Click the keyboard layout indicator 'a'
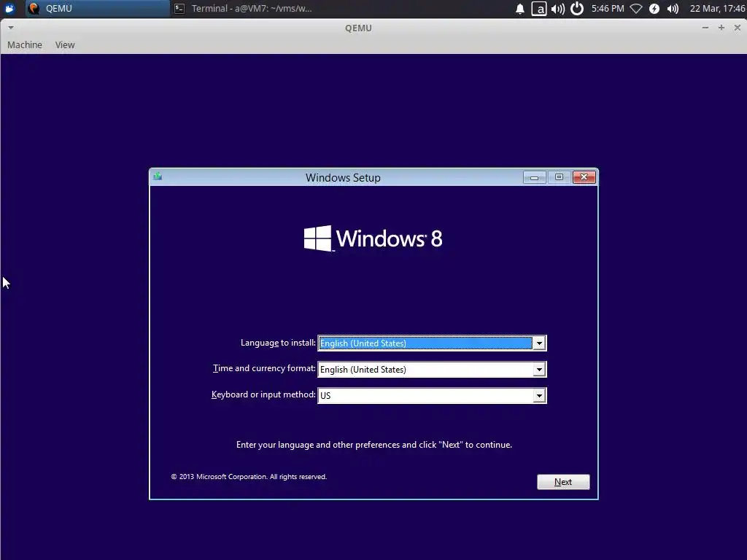 [x=539, y=9]
